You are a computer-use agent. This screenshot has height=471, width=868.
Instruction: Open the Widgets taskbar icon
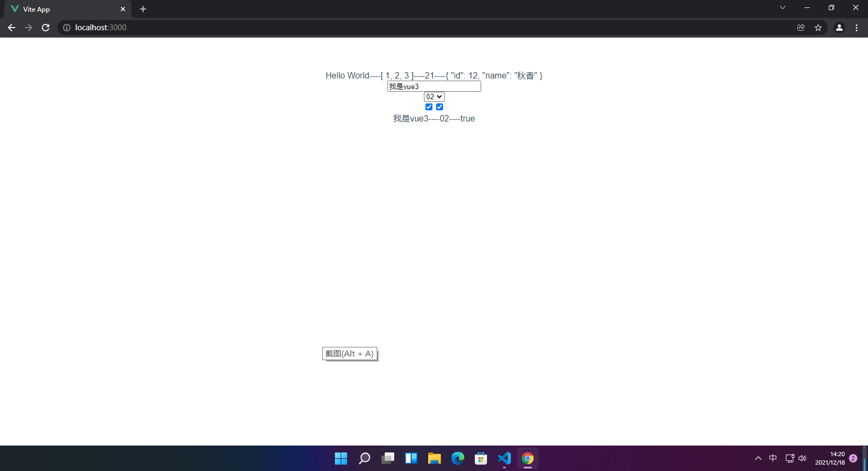coord(411,458)
